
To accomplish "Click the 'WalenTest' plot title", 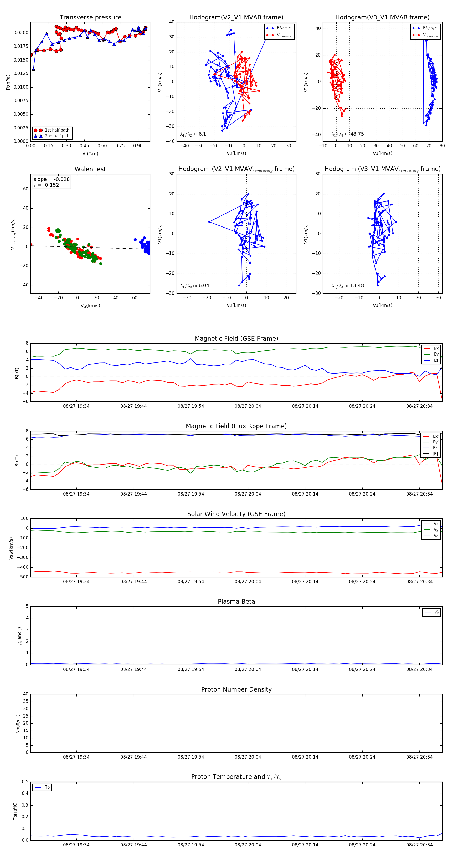I will click(90, 169).
